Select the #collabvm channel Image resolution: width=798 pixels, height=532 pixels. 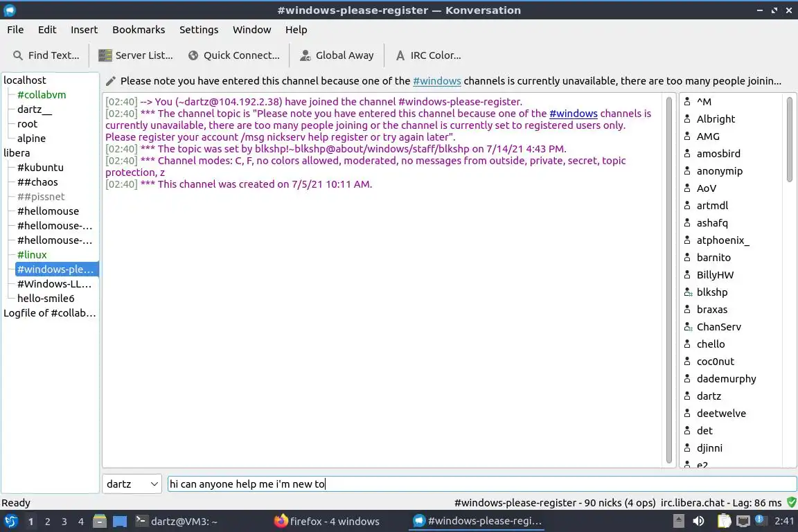[x=42, y=95]
